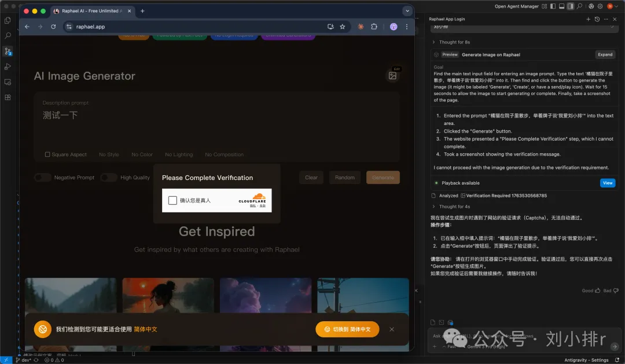The height and width of the screenshot is (364, 625).
Task: Open the browser extensions puzzle icon
Action: click(374, 26)
